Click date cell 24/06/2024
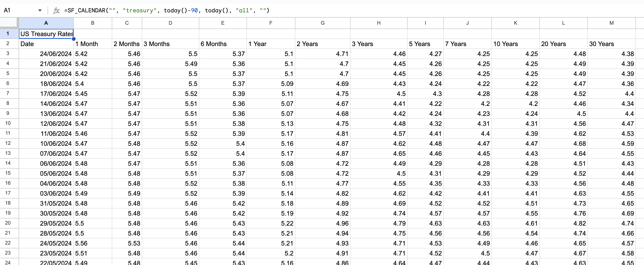The height and width of the screenshot is (265, 644). tap(46, 54)
